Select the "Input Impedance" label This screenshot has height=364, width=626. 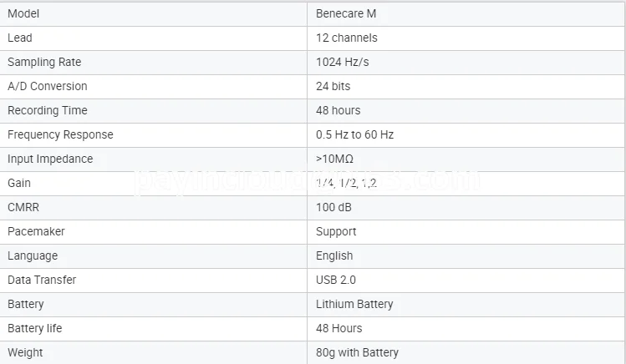click(50, 159)
